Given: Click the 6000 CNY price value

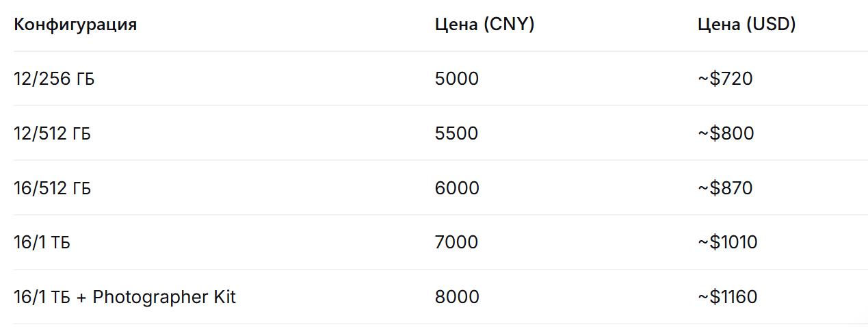Looking at the screenshot, I should pyautogui.click(x=456, y=188).
